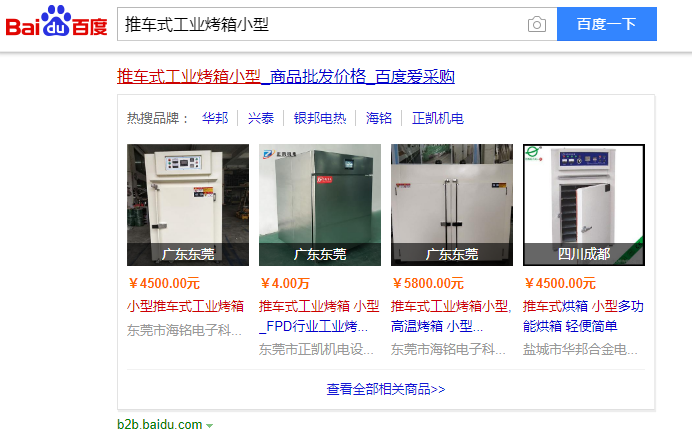692x442 pixels.
Task: Select the 兴泰 brand link
Action: [261, 118]
